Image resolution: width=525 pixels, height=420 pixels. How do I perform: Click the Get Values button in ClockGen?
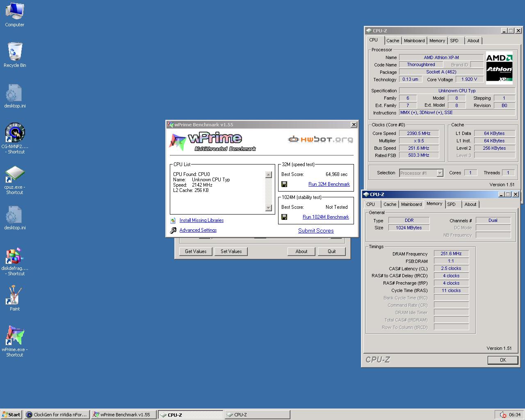[x=196, y=251]
